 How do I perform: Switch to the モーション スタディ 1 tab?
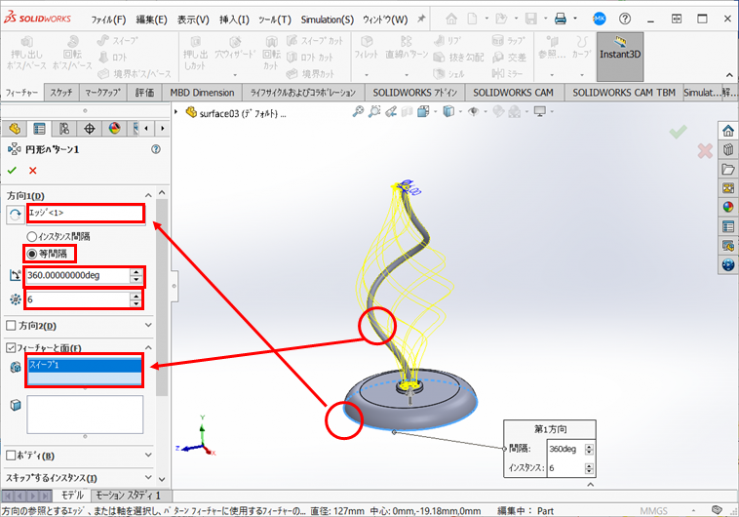click(126, 495)
